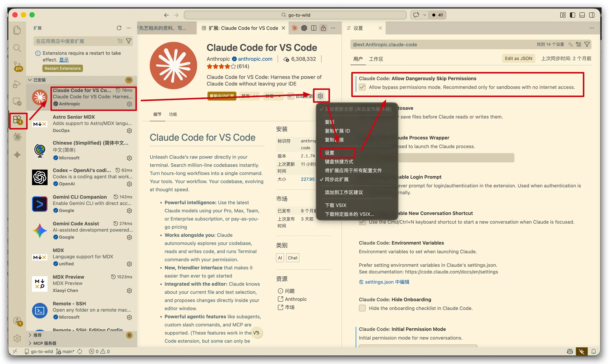
Task: Toggle the primary side bar layout icon
Action: point(573,15)
